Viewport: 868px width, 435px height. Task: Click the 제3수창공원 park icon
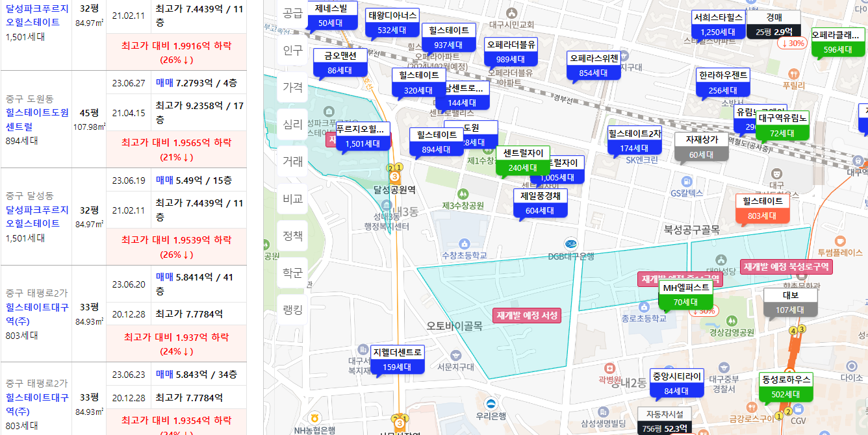[463, 193]
